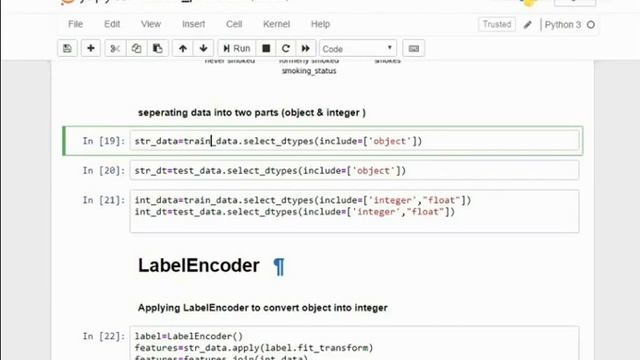Screen dimensions: 640x360
Task: Click into cell 21 int_data code
Action: (354, 211)
